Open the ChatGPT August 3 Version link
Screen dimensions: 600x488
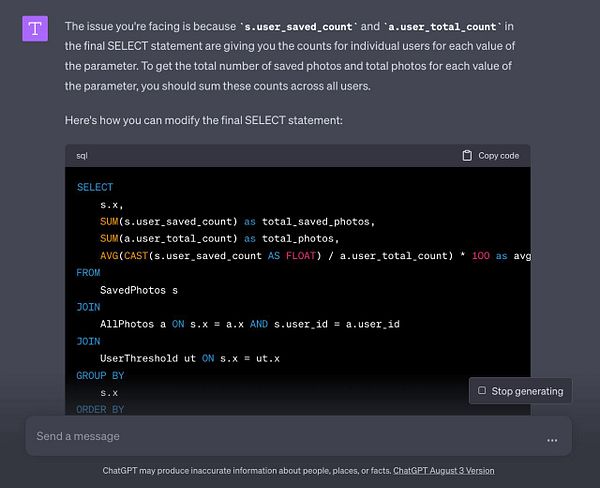pyautogui.click(x=443, y=470)
